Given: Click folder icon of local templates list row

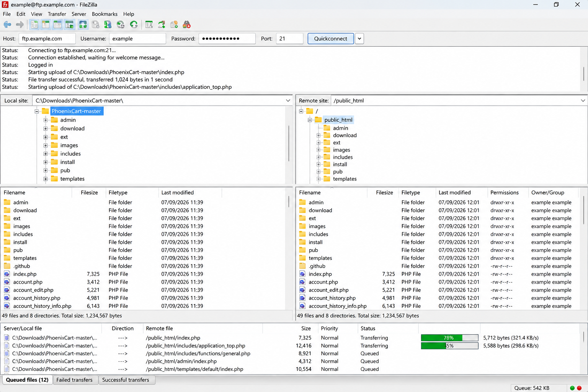Looking at the screenshot, I should coord(7,258).
